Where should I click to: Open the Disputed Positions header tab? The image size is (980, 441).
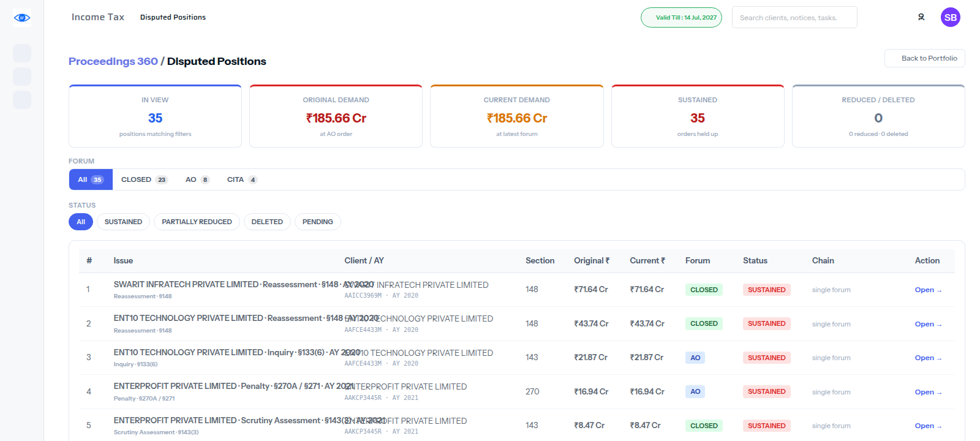pos(173,17)
